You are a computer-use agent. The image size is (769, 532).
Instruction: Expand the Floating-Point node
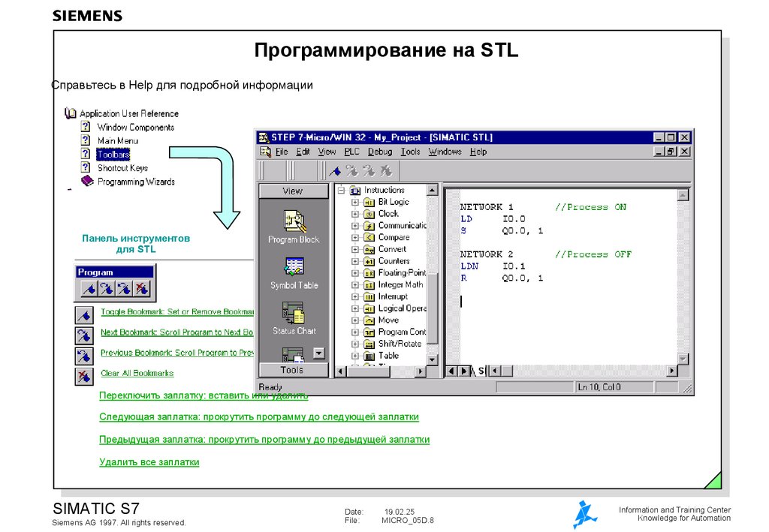(x=355, y=273)
